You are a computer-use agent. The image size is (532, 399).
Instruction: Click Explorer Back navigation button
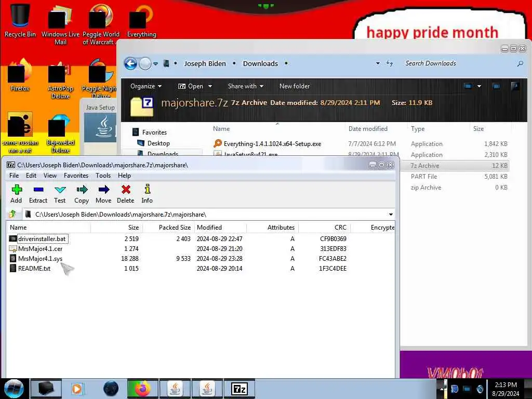(x=130, y=63)
